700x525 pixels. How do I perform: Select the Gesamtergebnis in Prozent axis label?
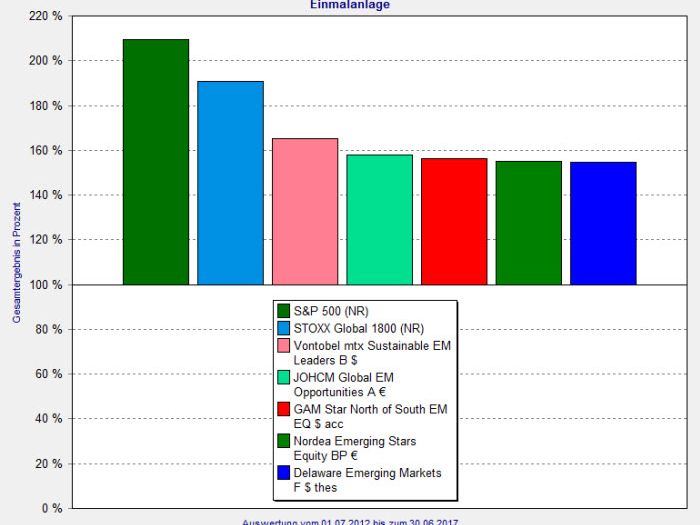[16, 260]
